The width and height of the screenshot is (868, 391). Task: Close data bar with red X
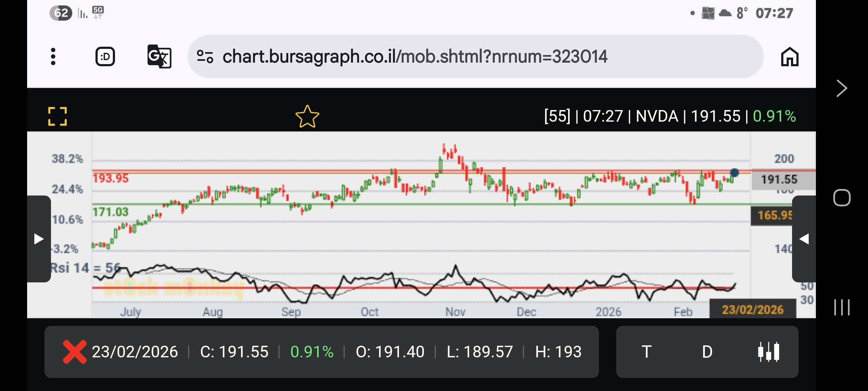click(x=75, y=352)
